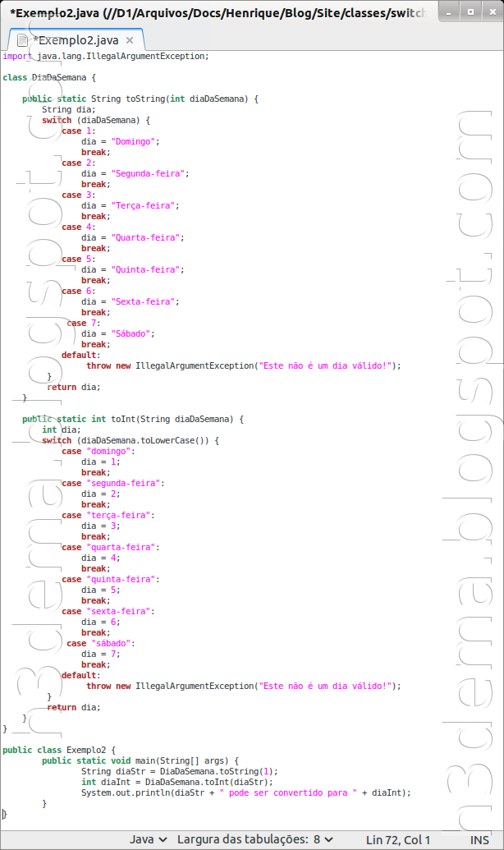
Task: Click the window title bar text
Action: coord(218,12)
